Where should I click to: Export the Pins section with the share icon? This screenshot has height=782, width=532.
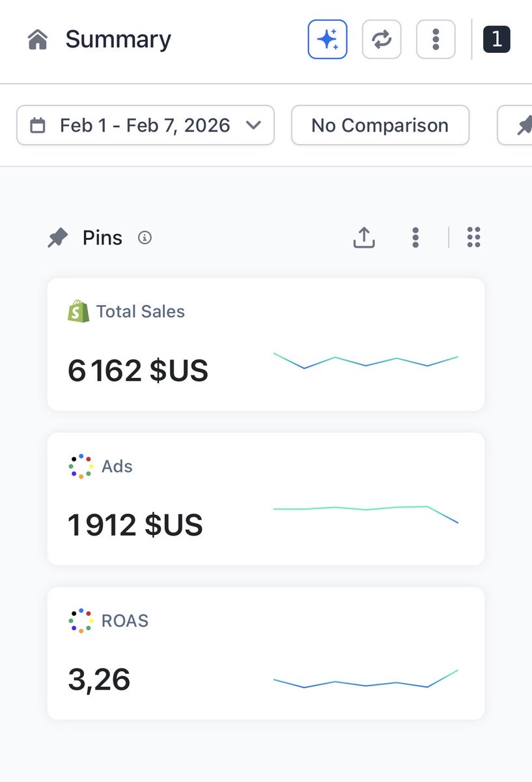click(364, 238)
